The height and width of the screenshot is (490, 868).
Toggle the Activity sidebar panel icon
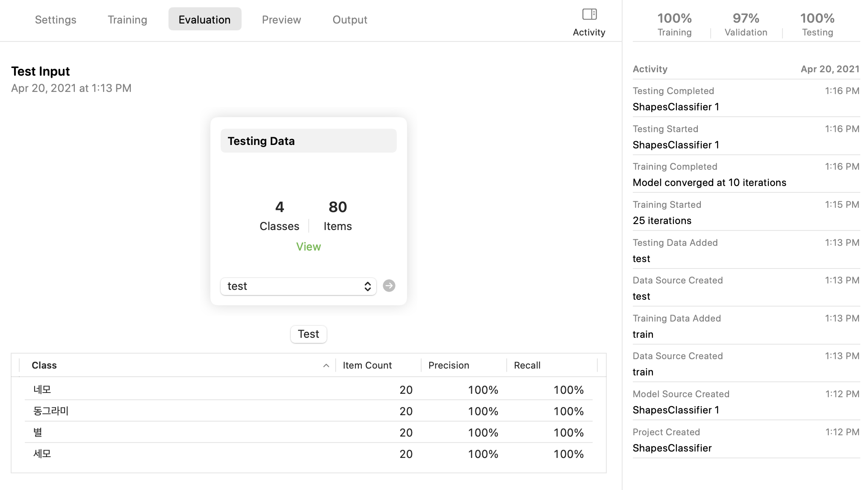click(x=589, y=15)
